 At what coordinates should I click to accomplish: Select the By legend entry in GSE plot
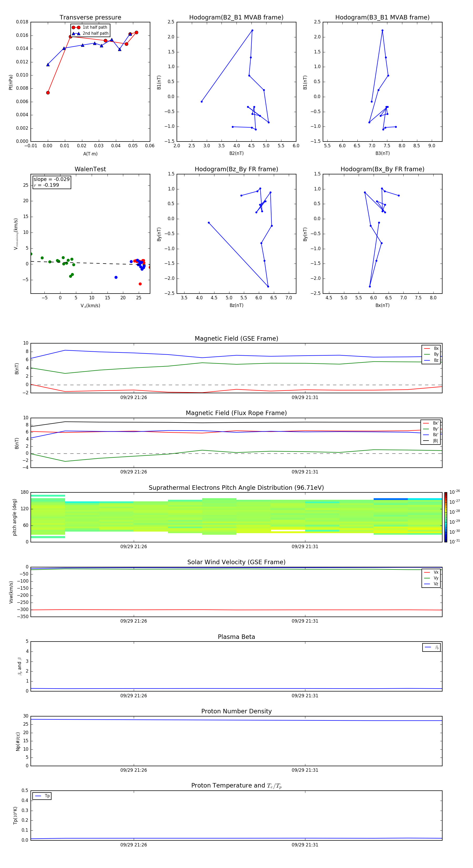[x=431, y=354]
